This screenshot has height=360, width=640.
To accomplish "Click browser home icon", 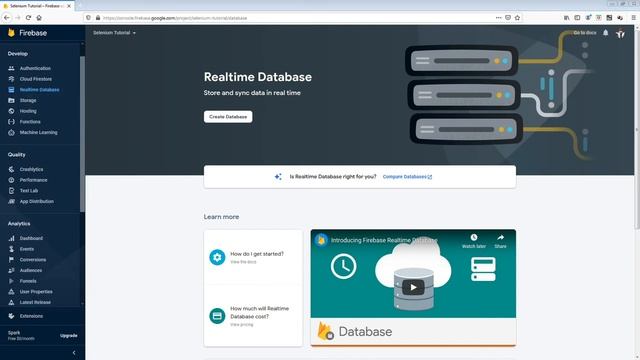I will tap(39, 18).
